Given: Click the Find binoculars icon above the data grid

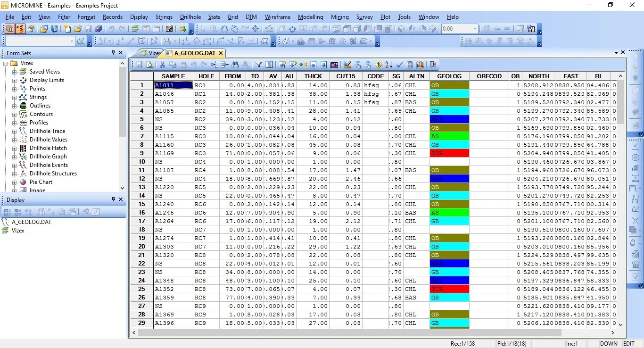Looking at the screenshot, I should pyautogui.click(x=235, y=65).
